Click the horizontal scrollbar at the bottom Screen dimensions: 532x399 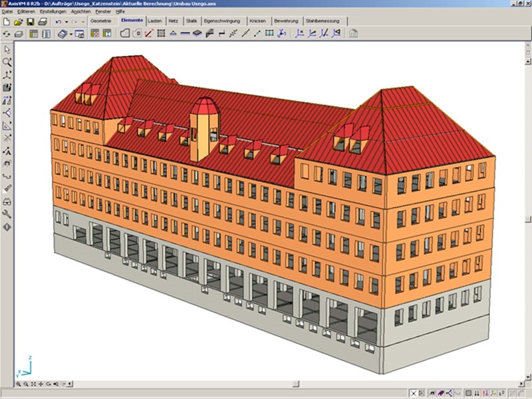pos(266,384)
